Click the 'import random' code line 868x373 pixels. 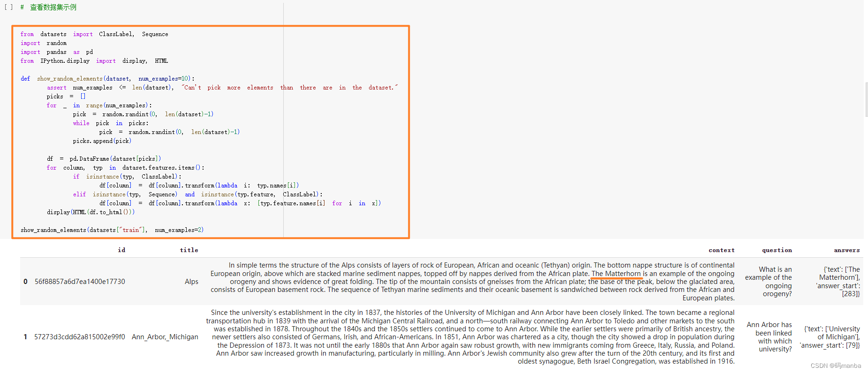pyautogui.click(x=44, y=43)
